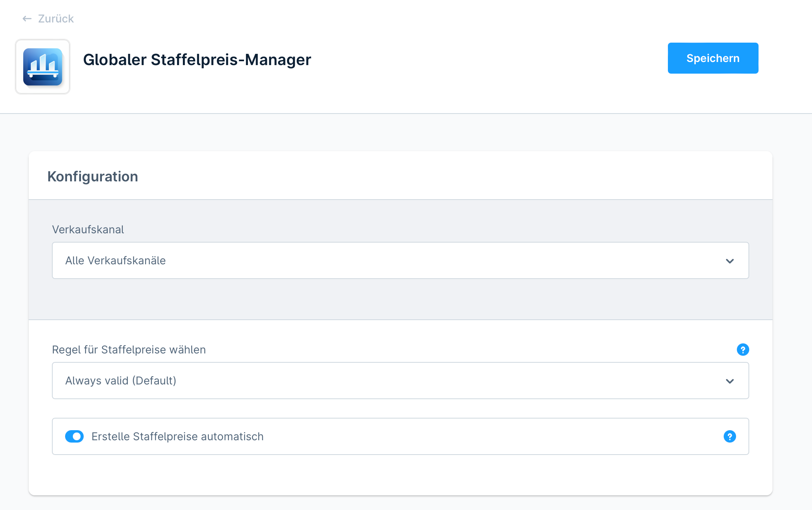This screenshot has width=812, height=510.
Task: Open the Regel für Staffelpreise wählen dropdown
Action: [x=400, y=381]
